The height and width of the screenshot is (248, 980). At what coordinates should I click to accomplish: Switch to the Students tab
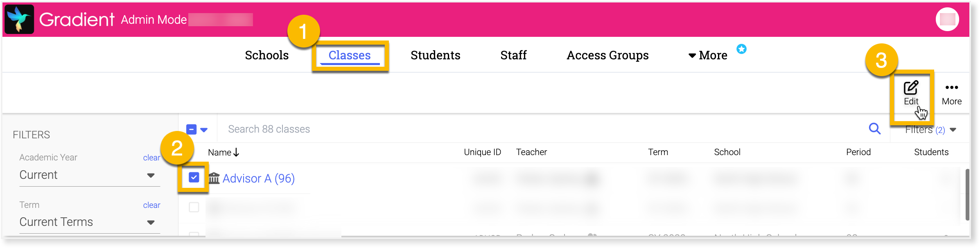pos(435,55)
